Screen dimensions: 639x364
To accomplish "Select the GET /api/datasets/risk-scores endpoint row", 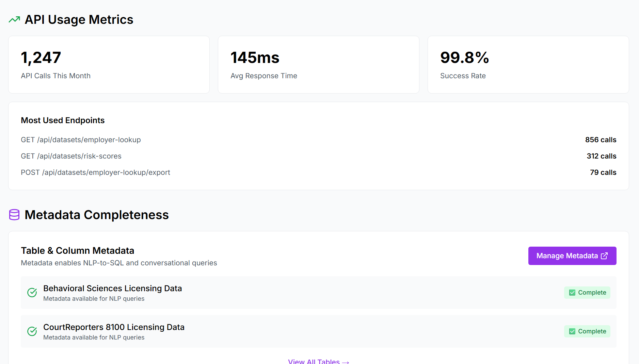I will click(71, 156).
